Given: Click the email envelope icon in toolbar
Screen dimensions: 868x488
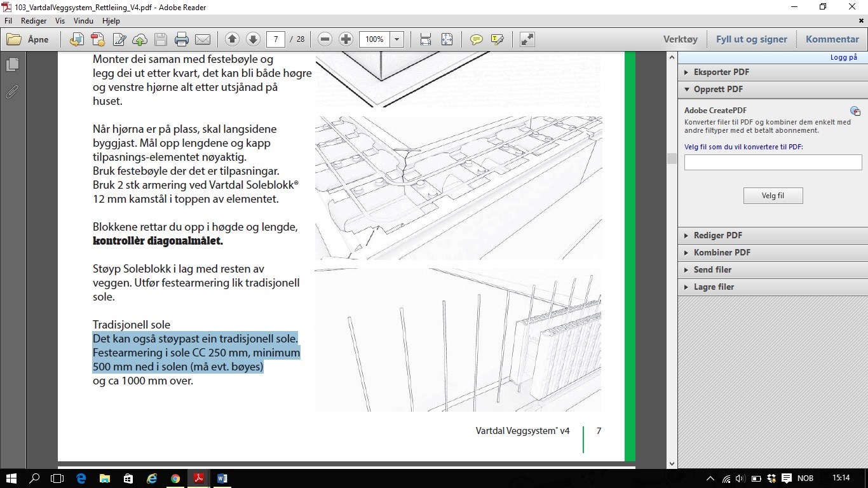Looking at the screenshot, I should [203, 39].
